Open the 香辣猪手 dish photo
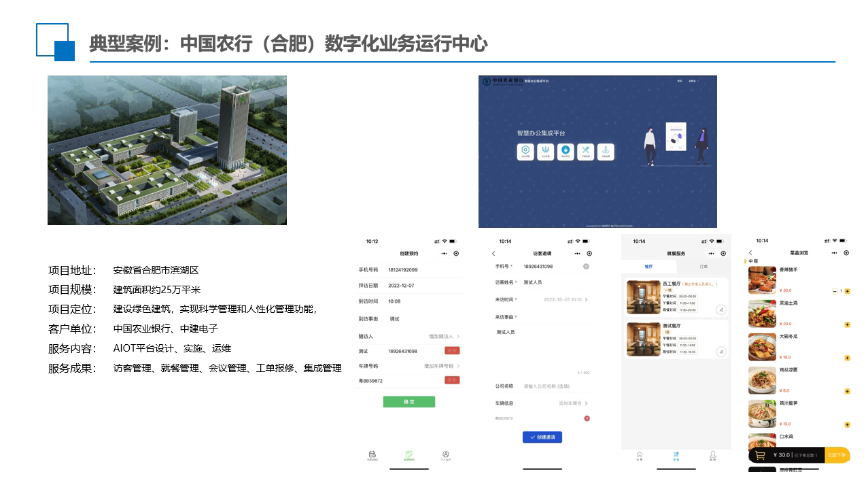868x487 pixels. click(x=762, y=280)
